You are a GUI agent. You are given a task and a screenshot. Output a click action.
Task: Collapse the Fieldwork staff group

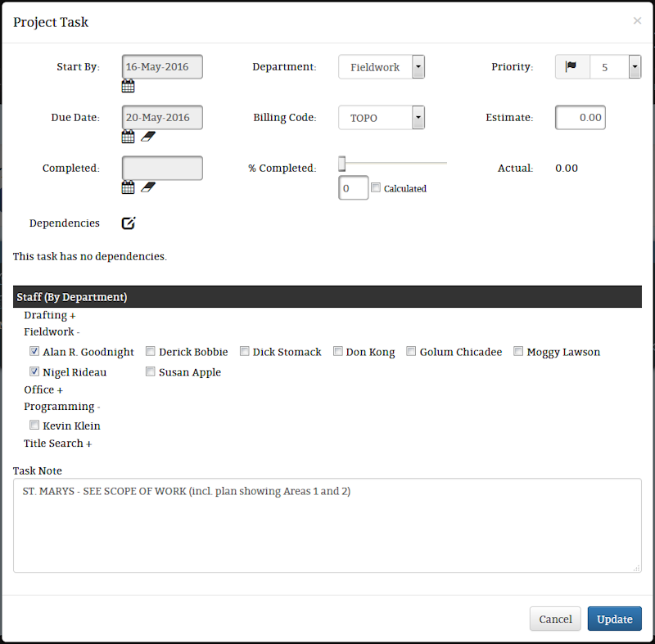coord(52,331)
